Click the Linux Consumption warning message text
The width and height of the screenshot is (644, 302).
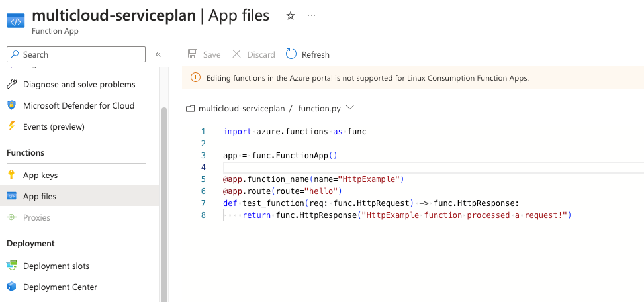click(367, 78)
